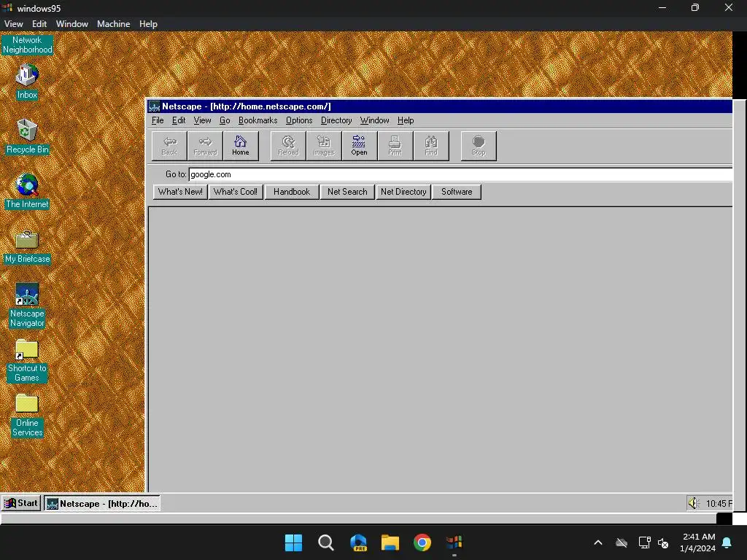Viewport: 747px width, 560px height.
Task: Open the Netscape Edit menu
Action: click(179, 120)
